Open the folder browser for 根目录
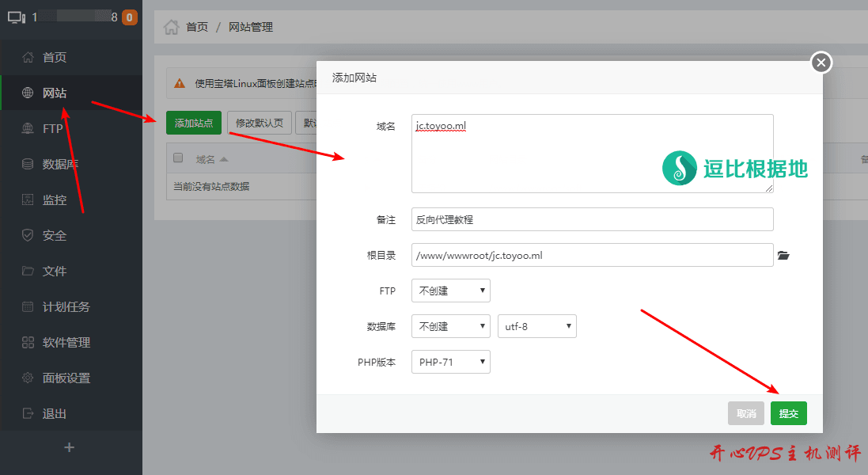Image resolution: width=868 pixels, height=475 pixels. pos(784,255)
